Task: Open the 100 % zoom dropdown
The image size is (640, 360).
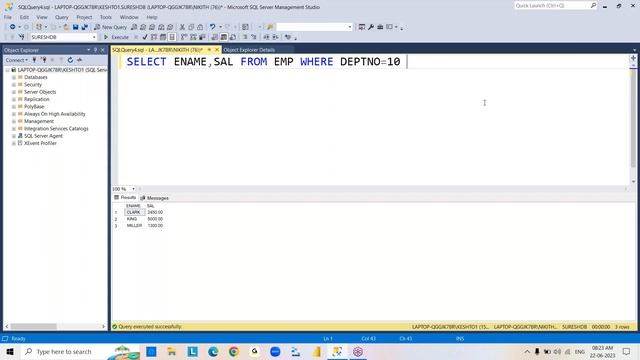Action: [133, 189]
